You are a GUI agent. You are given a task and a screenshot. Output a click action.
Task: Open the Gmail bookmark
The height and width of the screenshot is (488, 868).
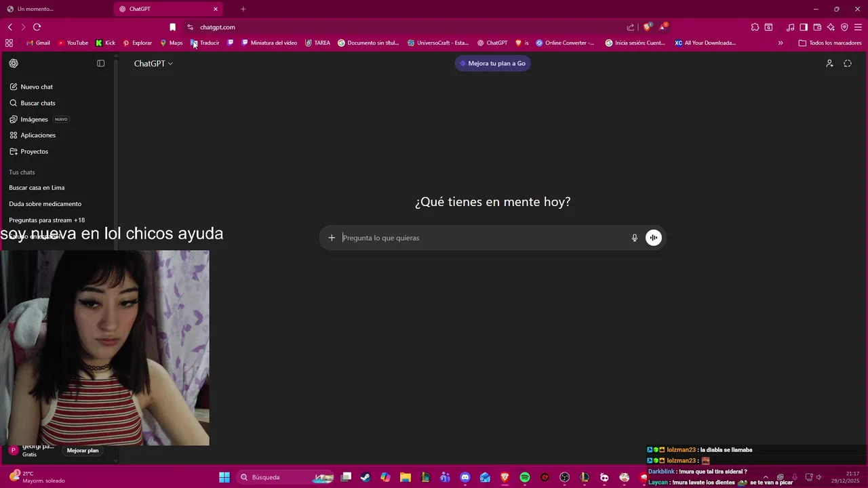pos(38,43)
